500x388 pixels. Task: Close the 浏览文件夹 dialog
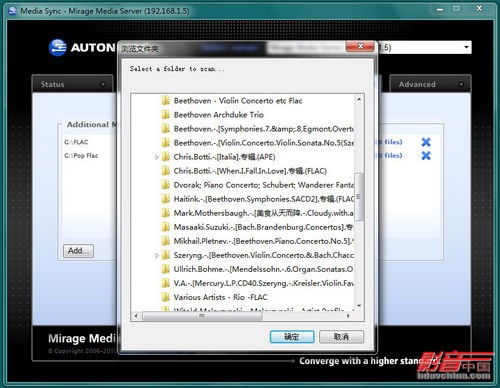360,46
